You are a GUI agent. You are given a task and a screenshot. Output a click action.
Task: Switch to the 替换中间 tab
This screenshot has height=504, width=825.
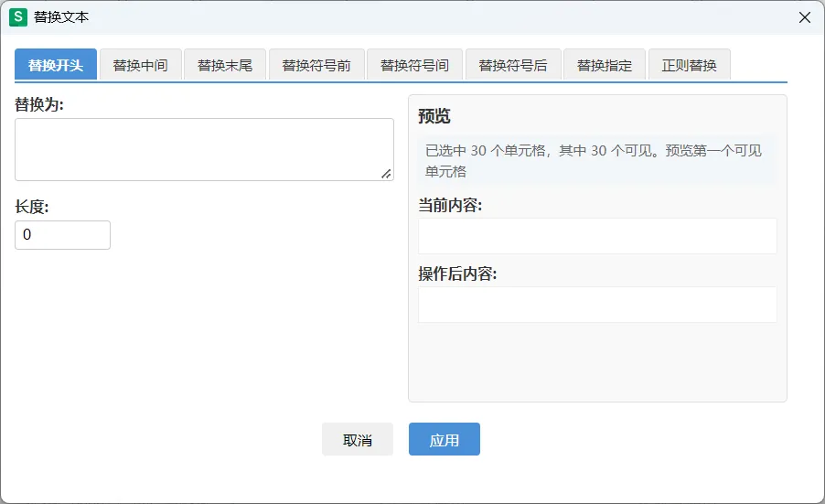click(x=141, y=65)
